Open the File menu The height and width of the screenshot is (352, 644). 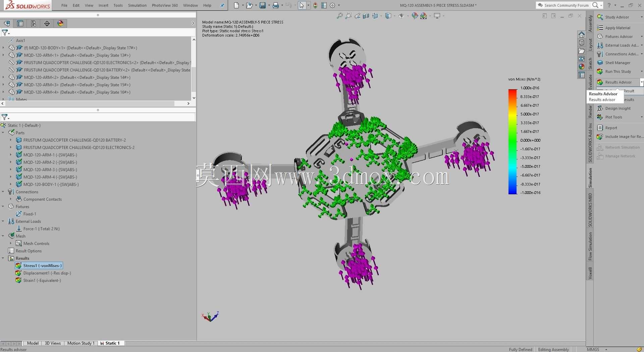[64, 5]
